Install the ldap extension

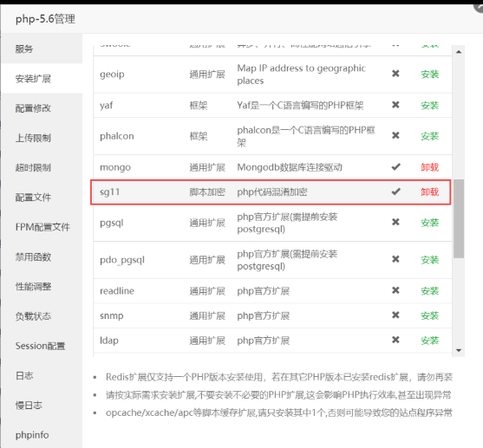pyautogui.click(x=430, y=341)
